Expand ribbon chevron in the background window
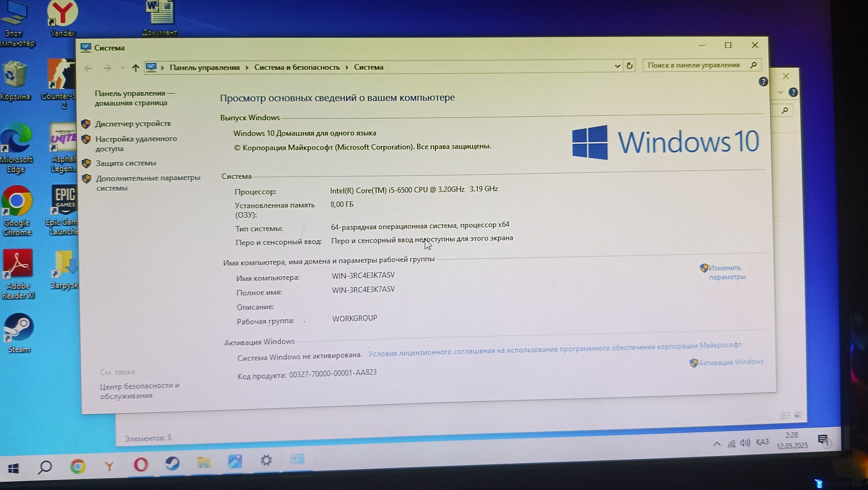This screenshot has width=868, height=490. click(x=780, y=93)
